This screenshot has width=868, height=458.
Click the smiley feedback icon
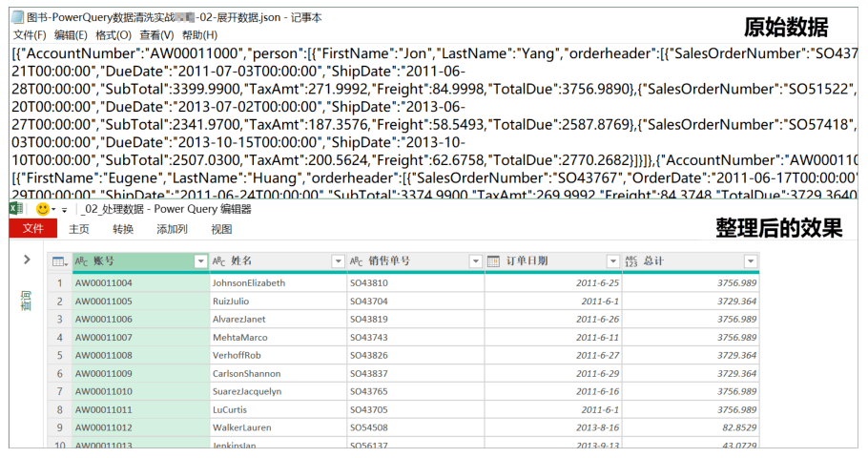(43, 209)
